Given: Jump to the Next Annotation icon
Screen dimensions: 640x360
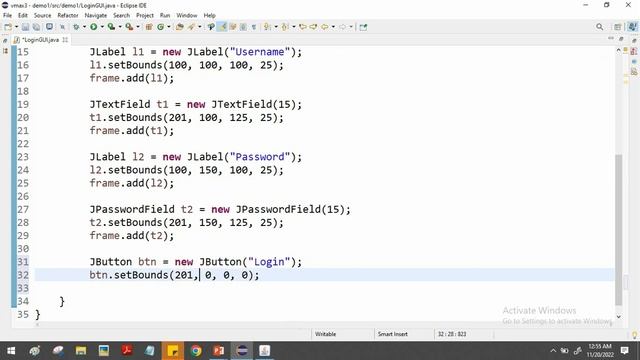Looking at the screenshot, I should [267, 27].
